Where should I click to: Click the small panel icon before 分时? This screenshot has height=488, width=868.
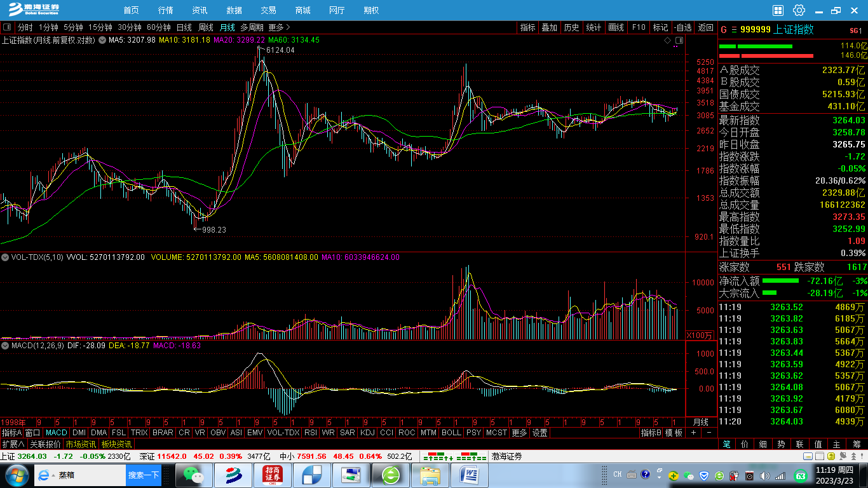(7, 27)
